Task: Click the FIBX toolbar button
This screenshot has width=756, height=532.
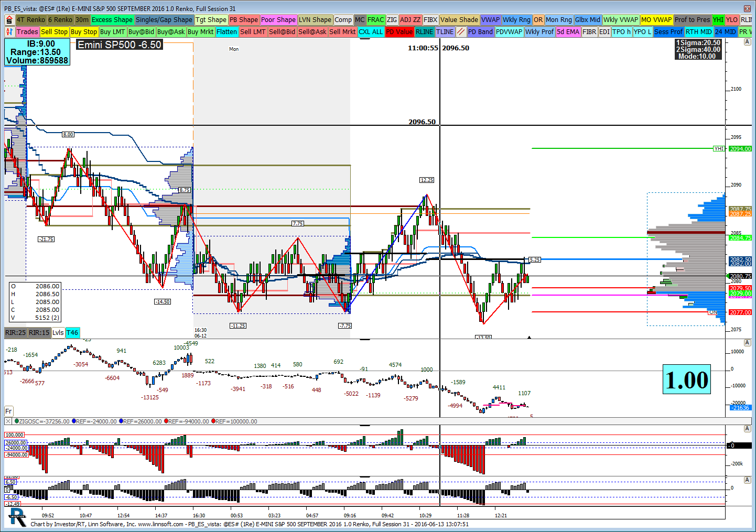Action: click(430, 20)
